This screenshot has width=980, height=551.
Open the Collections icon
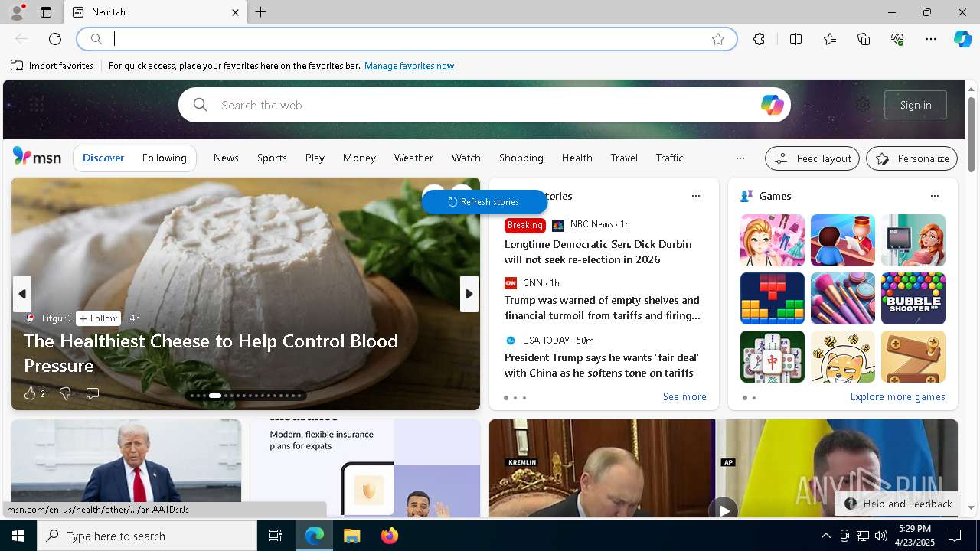click(864, 39)
